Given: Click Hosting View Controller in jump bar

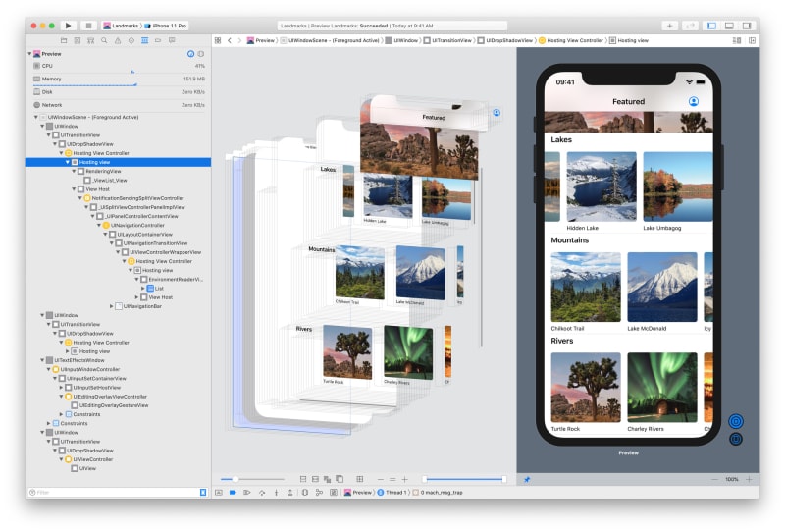Looking at the screenshot, I should [572, 40].
